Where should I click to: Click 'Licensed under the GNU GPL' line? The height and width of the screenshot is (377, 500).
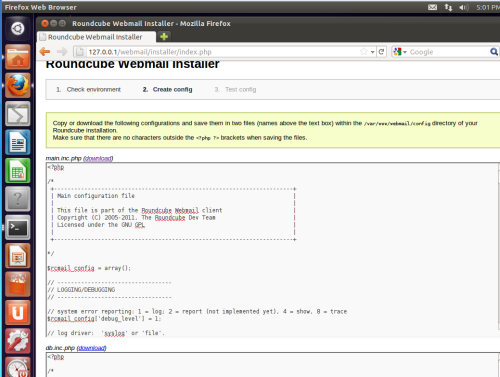[101, 225]
